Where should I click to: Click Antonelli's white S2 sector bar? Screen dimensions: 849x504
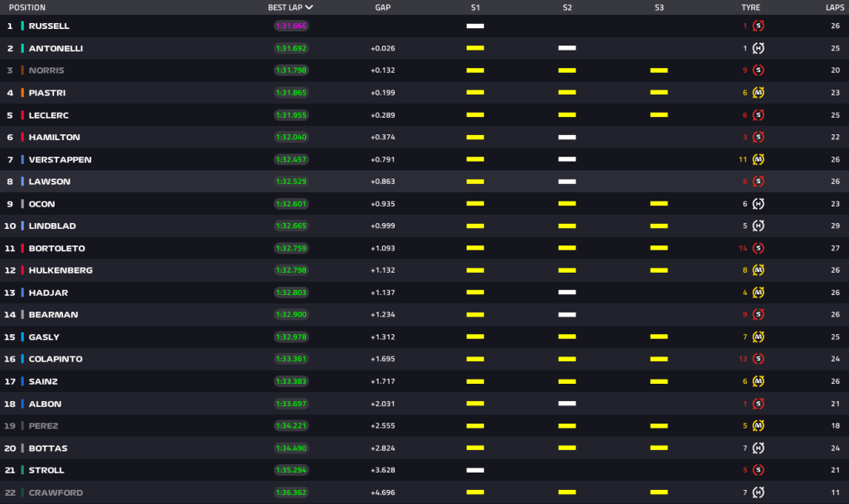pyautogui.click(x=567, y=48)
